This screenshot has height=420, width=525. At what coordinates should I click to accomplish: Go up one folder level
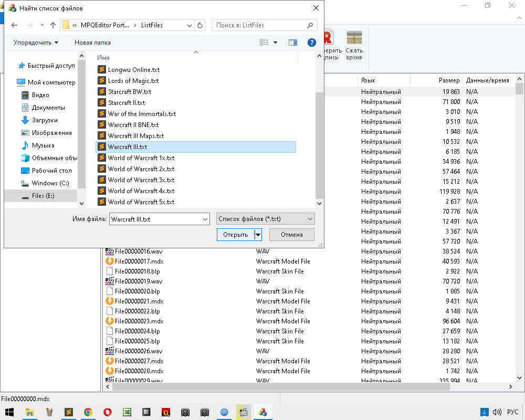53,25
